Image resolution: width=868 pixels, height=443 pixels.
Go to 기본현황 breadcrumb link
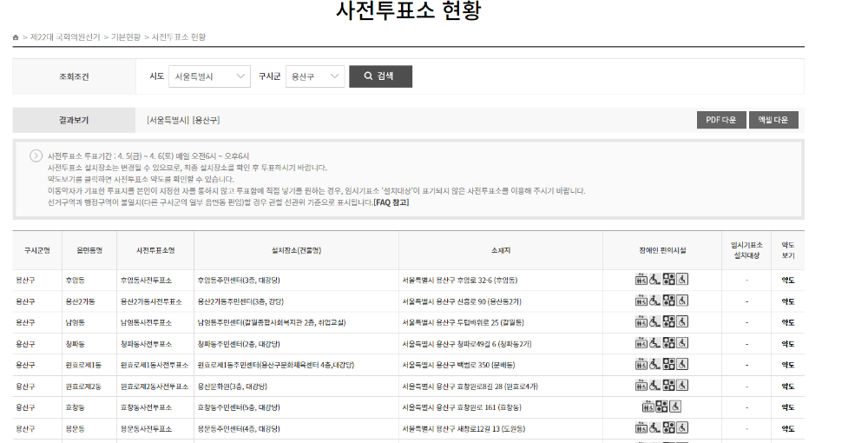(126, 37)
